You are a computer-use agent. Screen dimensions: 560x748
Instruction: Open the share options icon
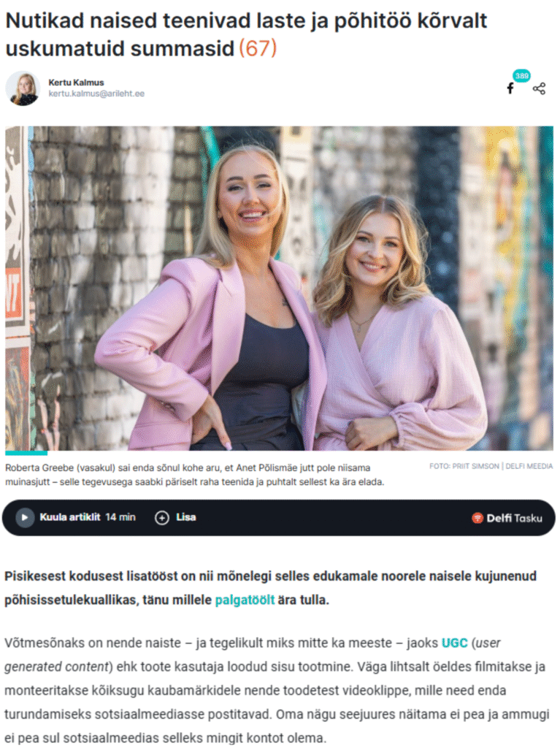point(539,88)
